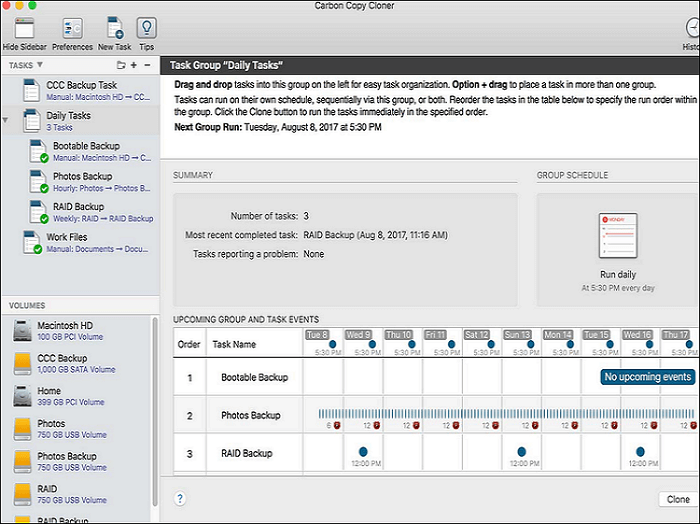Select the RAID Backup row in table
The height and width of the screenshot is (524, 700).
click(x=435, y=453)
